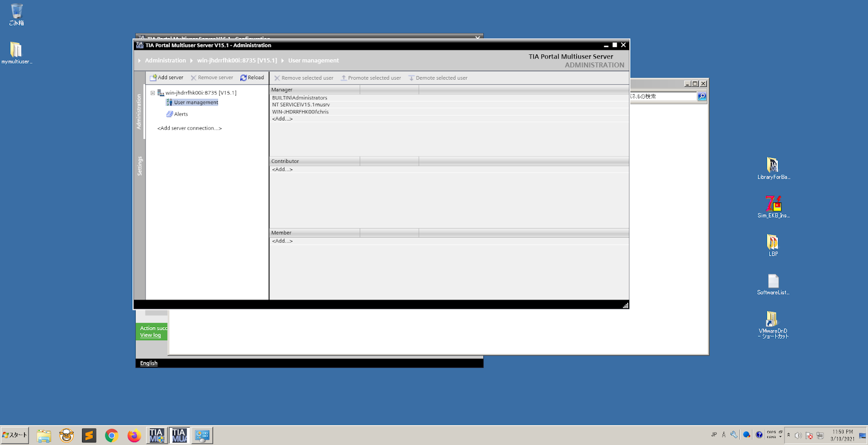Click Manager column header
The width and height of the screenshot is (868, 445).
click(315, 90)
